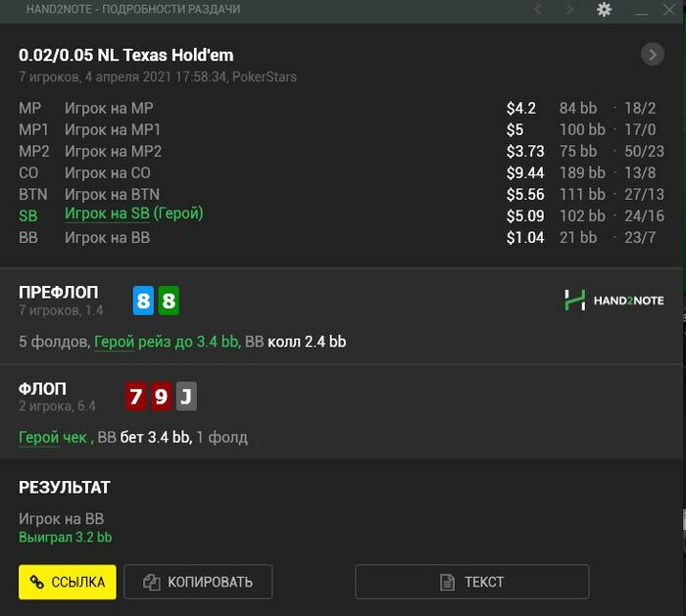
Task: Click BB бет 3.4 bb action
Action: tap(145, 437)
